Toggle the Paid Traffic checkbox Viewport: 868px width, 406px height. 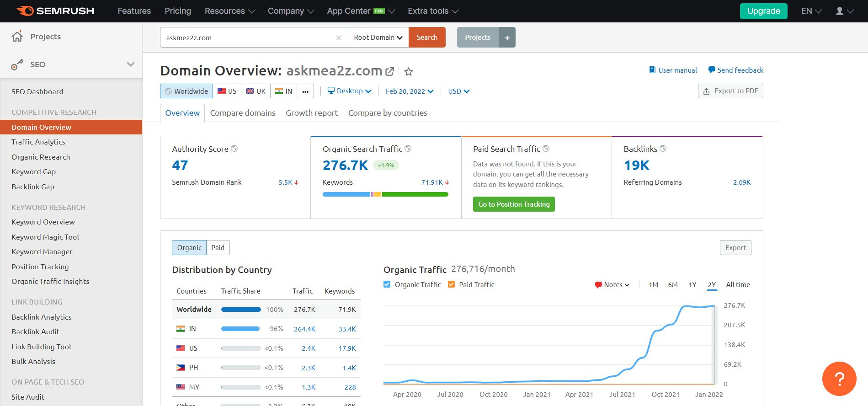(452, 284)
